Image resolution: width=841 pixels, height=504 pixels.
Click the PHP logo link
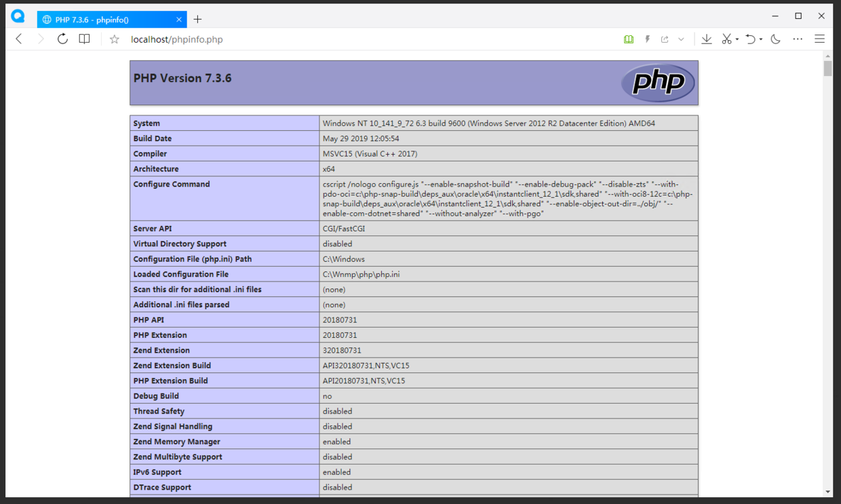[657, 83]
